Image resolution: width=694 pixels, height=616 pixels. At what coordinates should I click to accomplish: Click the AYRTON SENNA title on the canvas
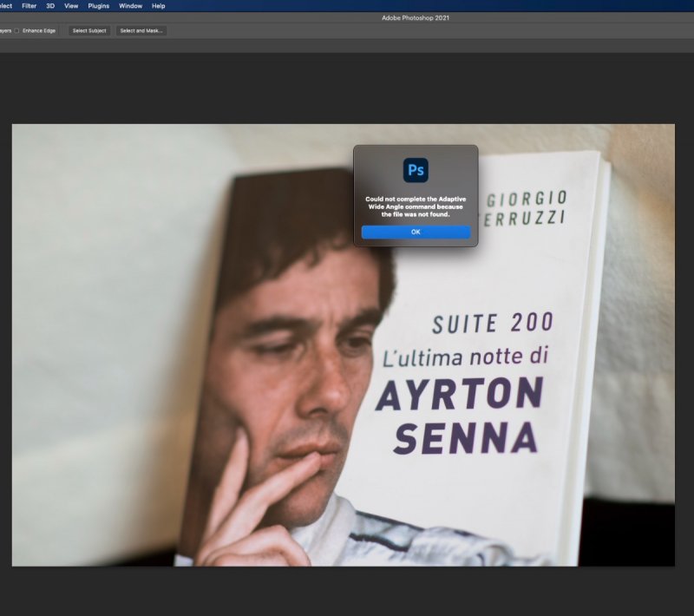click(460, 416)
